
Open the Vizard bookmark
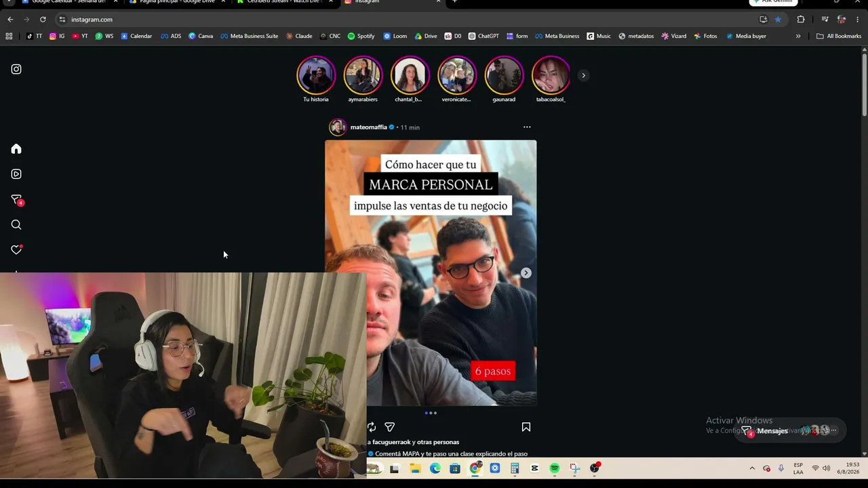tap(674, 36)
